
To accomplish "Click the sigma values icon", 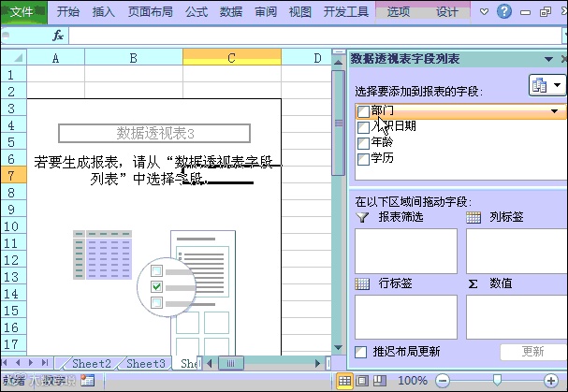I will point(473,283).
